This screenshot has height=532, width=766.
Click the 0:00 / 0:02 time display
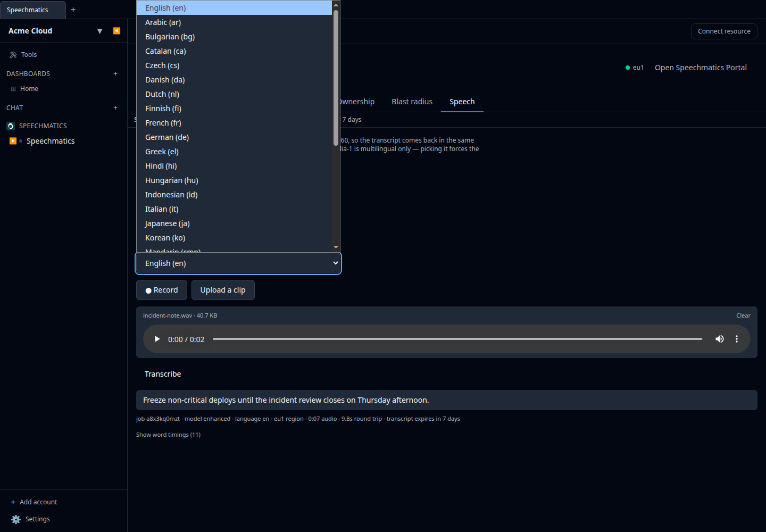[186, 339]
